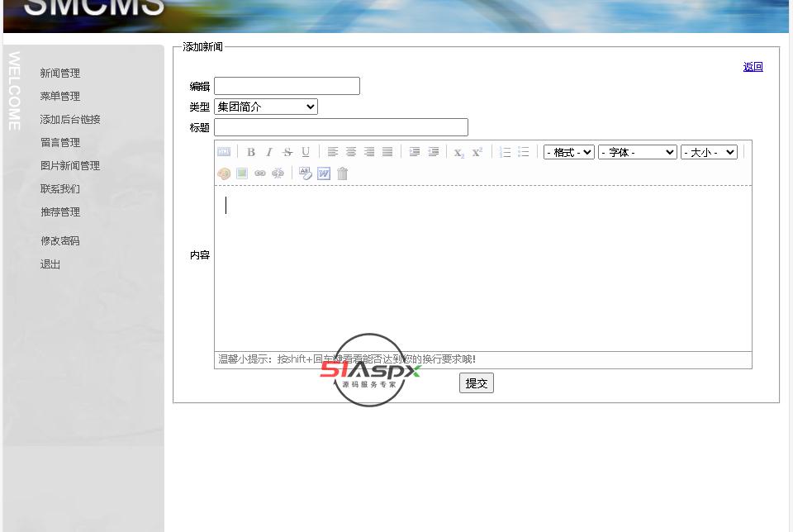This screenshot has height=532, width=793.
Task: Open 新闻管理 in sidebar
Action: 60,74
